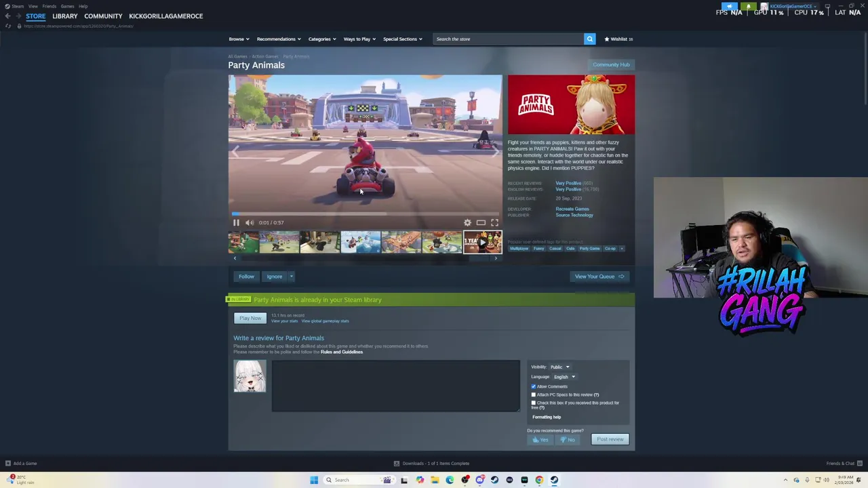Open the Rules and Guidelines link
The height and width of the screenshot is (488, 868).
(342, 352)
